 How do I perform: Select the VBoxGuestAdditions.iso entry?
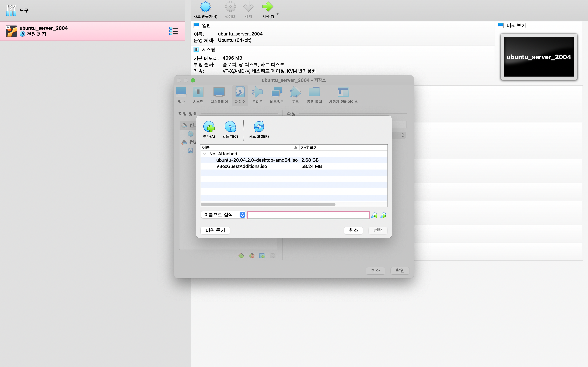pos(241,167)
